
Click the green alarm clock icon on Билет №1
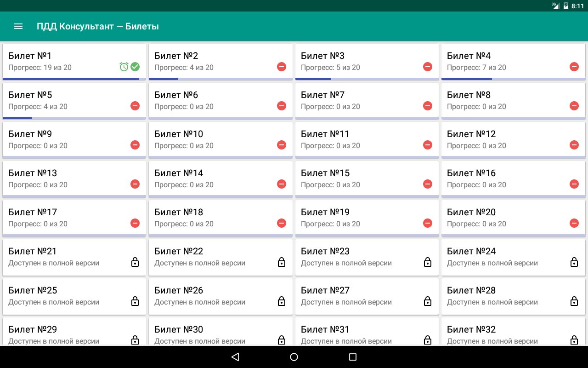tap(124, 67)
